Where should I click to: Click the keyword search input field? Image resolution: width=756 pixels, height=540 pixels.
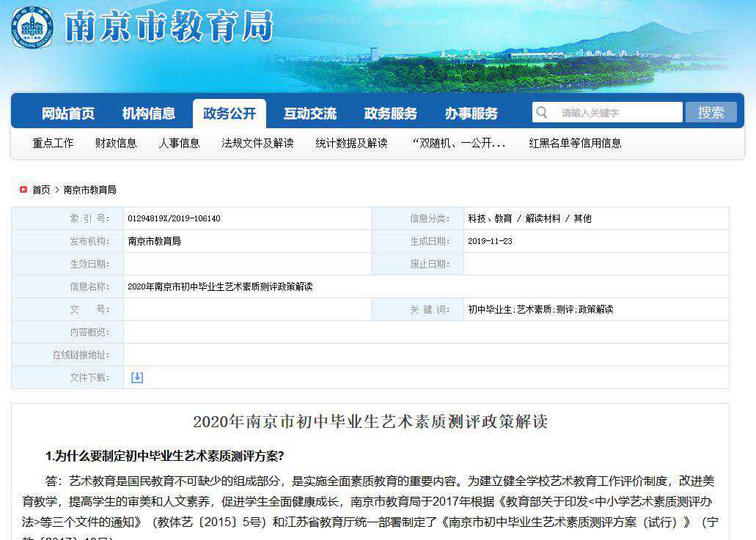(x=616, y=112)
